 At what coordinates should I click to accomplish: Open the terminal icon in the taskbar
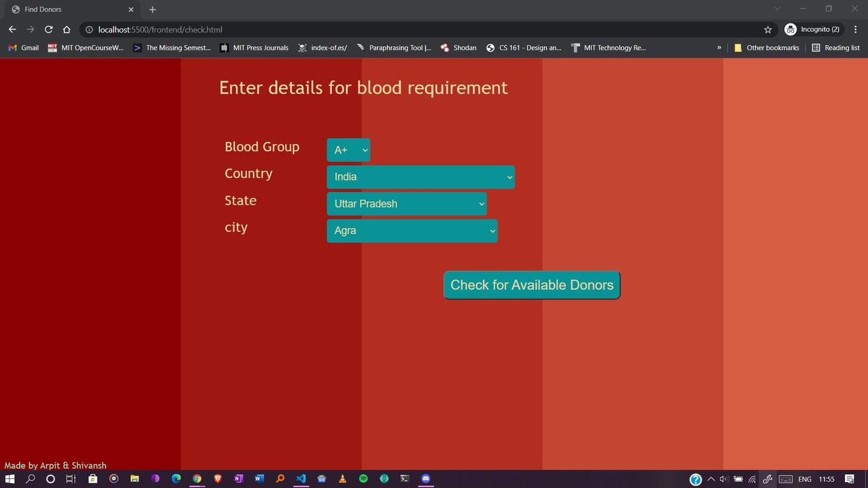click(x=405, y=479)
